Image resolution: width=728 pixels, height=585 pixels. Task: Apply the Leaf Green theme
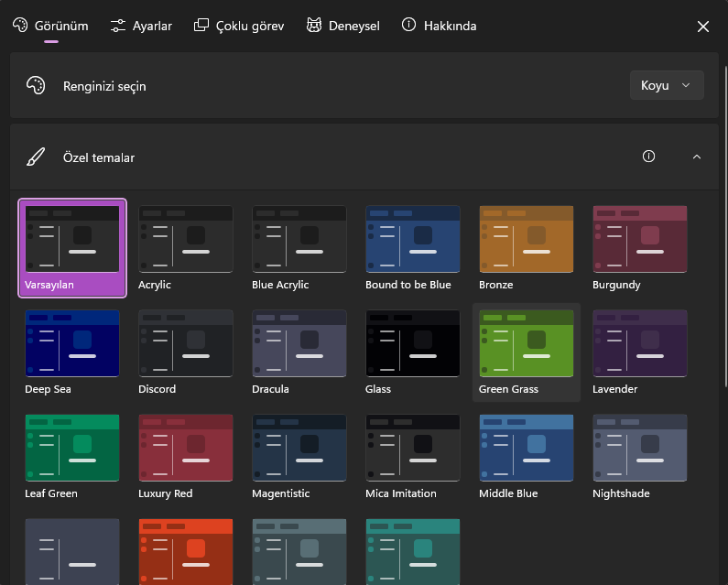coord(72,458)
